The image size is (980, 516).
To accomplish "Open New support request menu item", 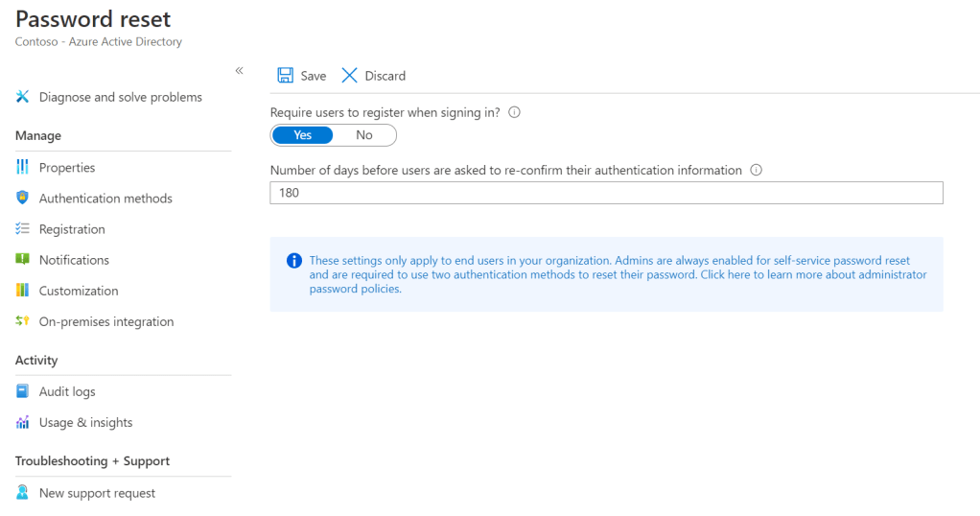I will pos(97,493).
